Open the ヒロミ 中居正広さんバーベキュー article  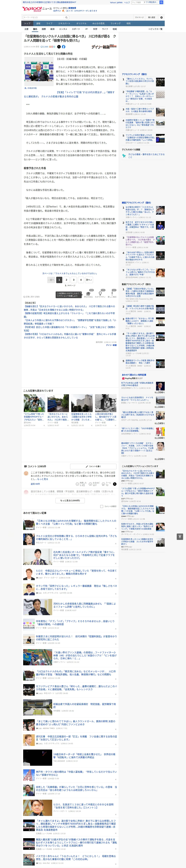[76, 572]
